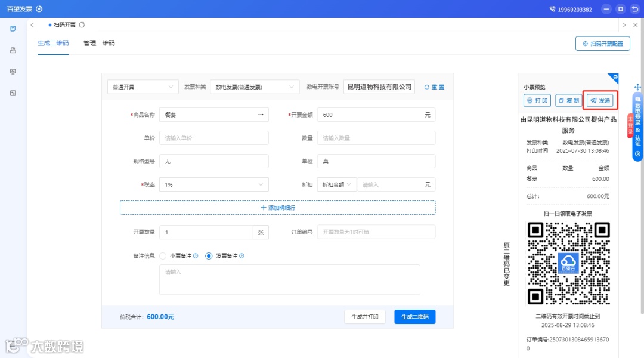This screenshot has width=644, height=358.
Task: Click the 复制 button in receipt preview
Action: (569, 100)
